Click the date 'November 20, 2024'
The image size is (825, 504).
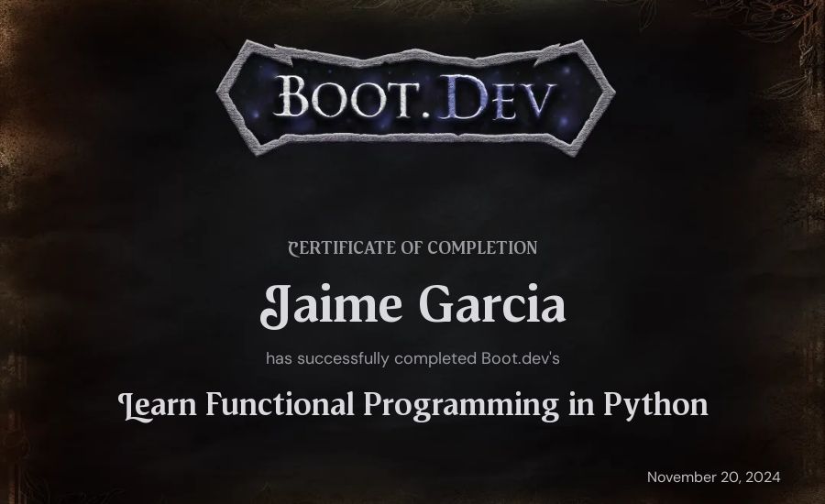tap(713, 477)
